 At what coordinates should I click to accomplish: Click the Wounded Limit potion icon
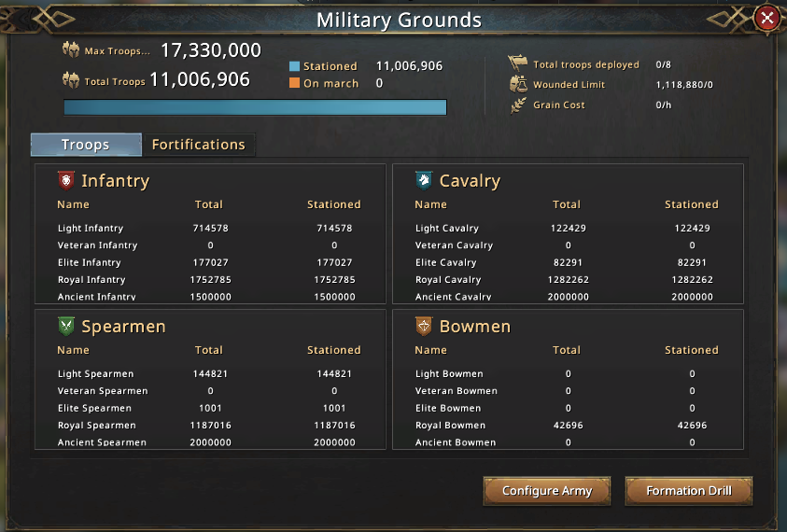coord(518,84)
